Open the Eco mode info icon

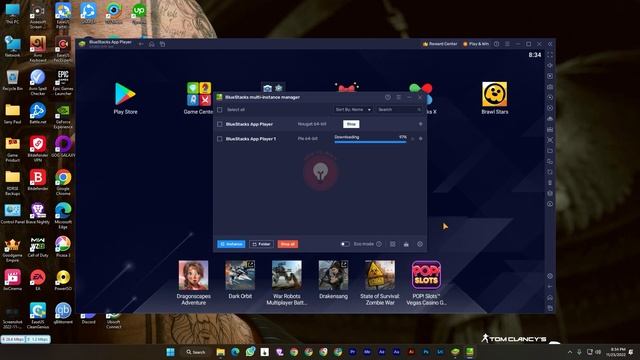click(379, 244)
